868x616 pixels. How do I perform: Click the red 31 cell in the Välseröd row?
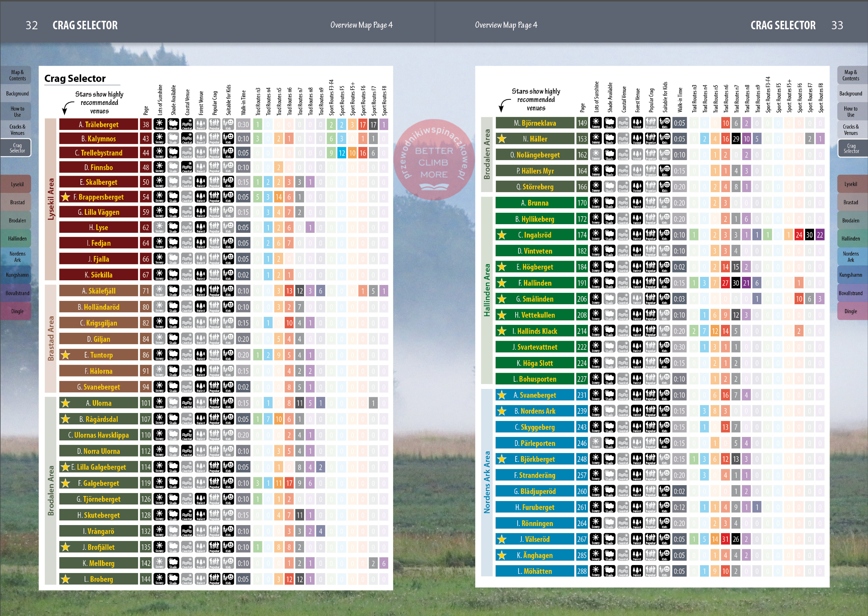pos(725,539)
